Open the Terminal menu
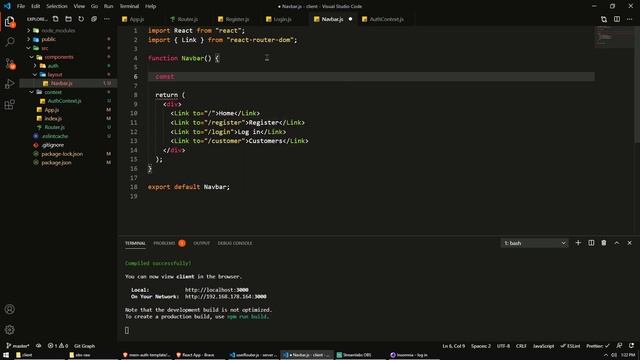Screen dimensions: 640x360 129,6
